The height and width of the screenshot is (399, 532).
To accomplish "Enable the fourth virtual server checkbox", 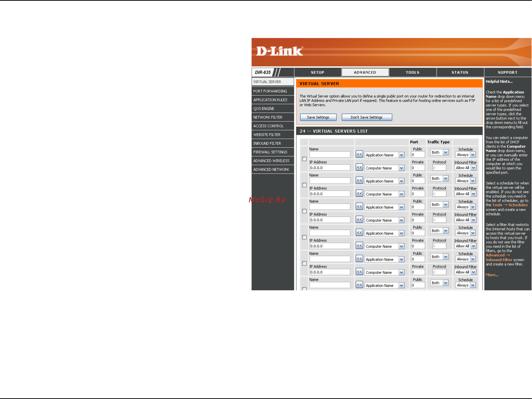I will 304,237.
